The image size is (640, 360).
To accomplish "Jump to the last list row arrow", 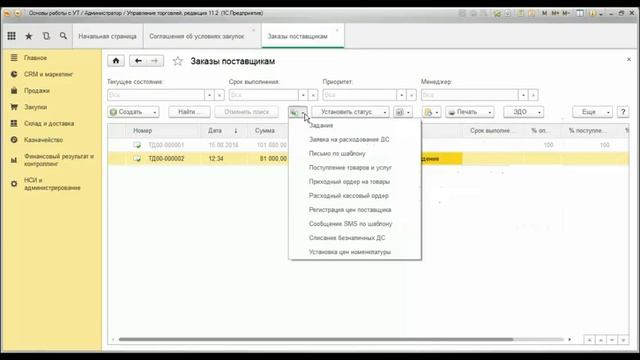I will pyautogui.click(x=623, y=340).
